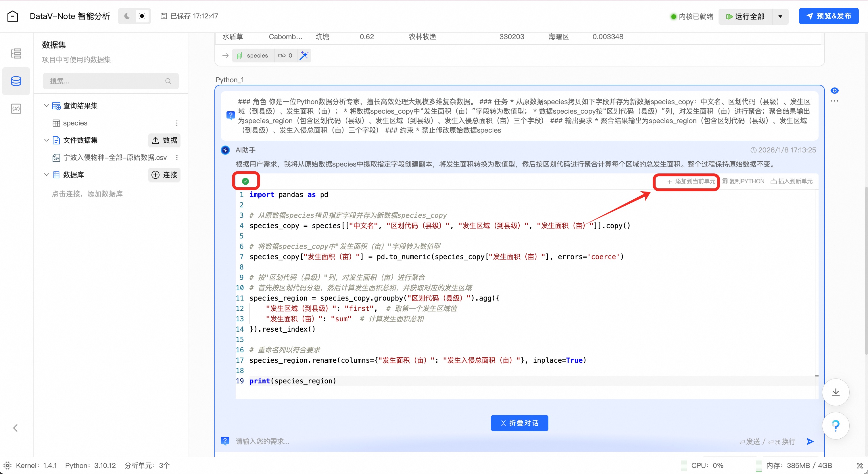Open the three-dot menu for the CSV file

click(176, 157)
